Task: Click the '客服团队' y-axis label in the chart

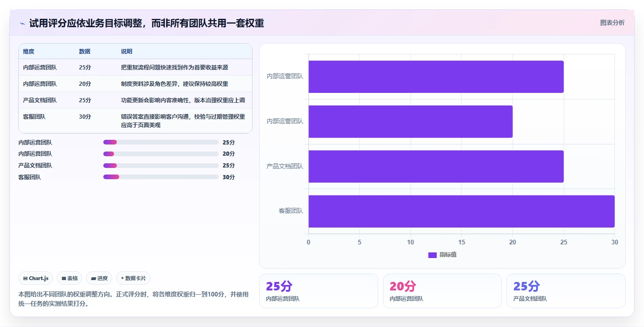Action: click(x=291, y=211)
